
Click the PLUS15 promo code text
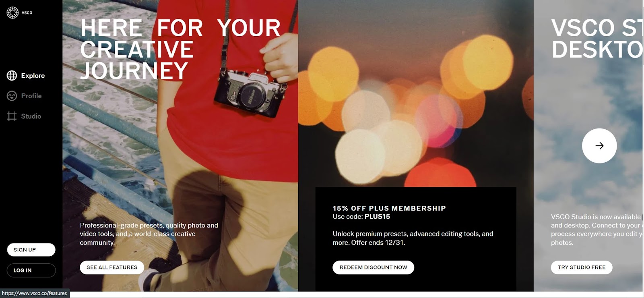(x=377, y=217)
